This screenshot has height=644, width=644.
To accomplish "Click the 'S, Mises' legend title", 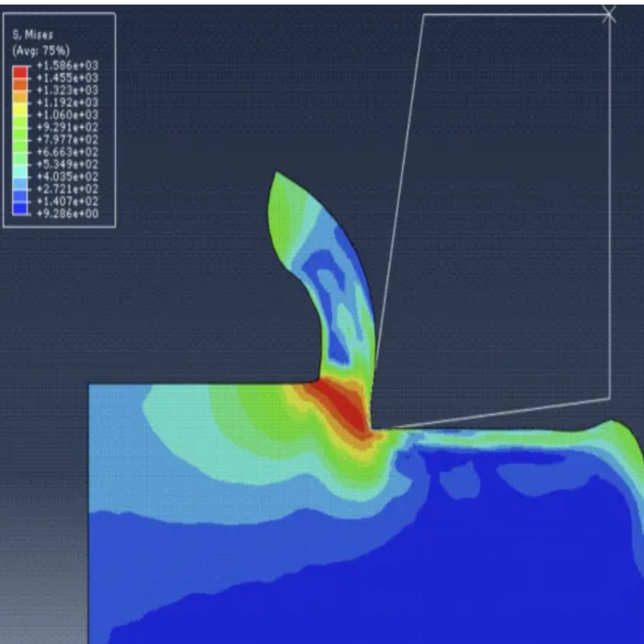I will pos(32,35).
